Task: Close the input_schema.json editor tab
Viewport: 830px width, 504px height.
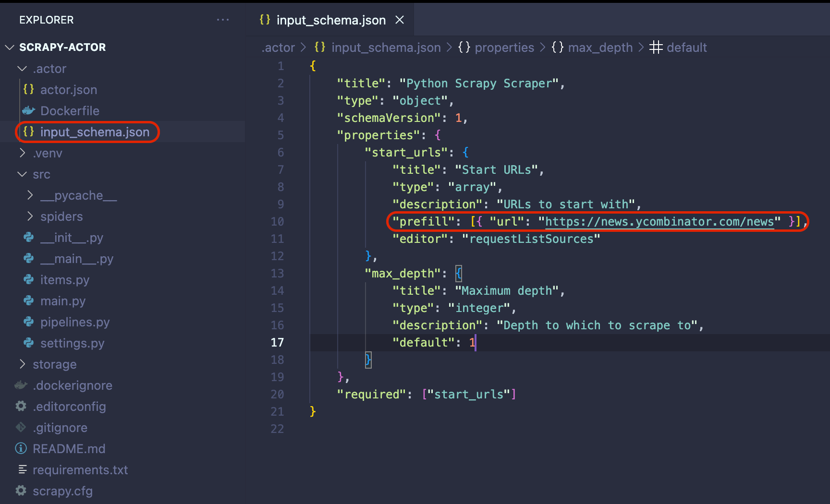Action: [x=400, y=20]
